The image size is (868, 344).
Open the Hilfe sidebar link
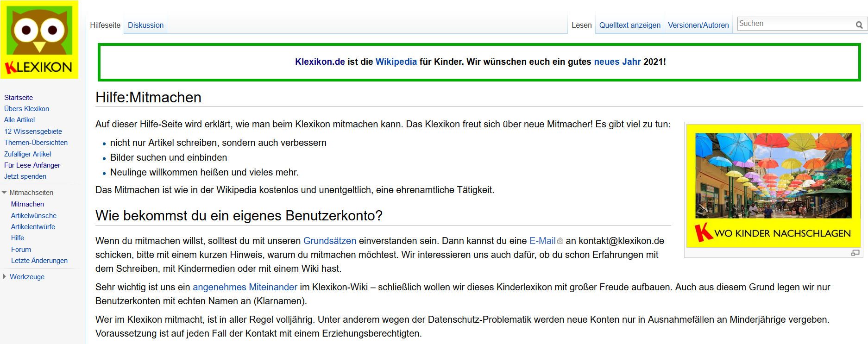(x=18, y=238)
